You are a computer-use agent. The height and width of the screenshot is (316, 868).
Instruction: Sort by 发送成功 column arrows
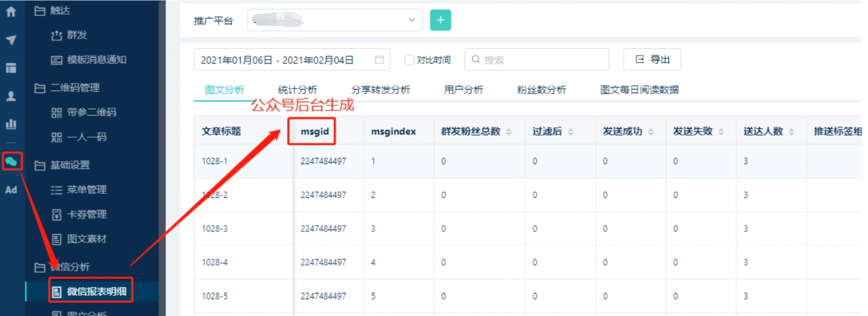click(651, 132)
